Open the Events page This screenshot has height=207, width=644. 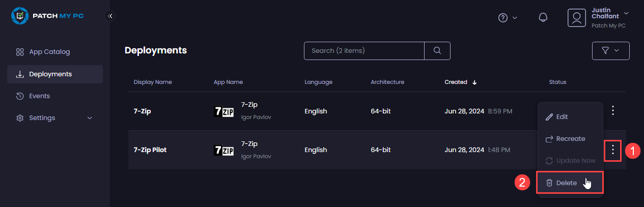click(39, 96)
